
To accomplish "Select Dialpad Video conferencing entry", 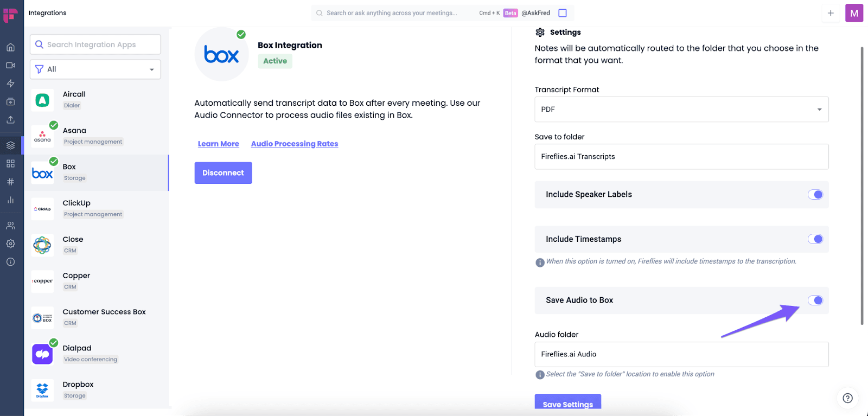I will pyautogui.click(x=97, y=354).
